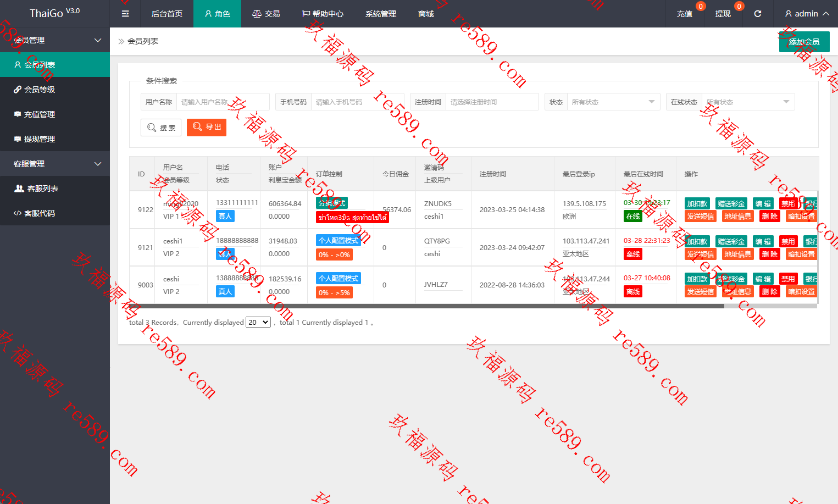Click the 0% - >5% tag
Screen dimensions: 838x504
point(334,293)
